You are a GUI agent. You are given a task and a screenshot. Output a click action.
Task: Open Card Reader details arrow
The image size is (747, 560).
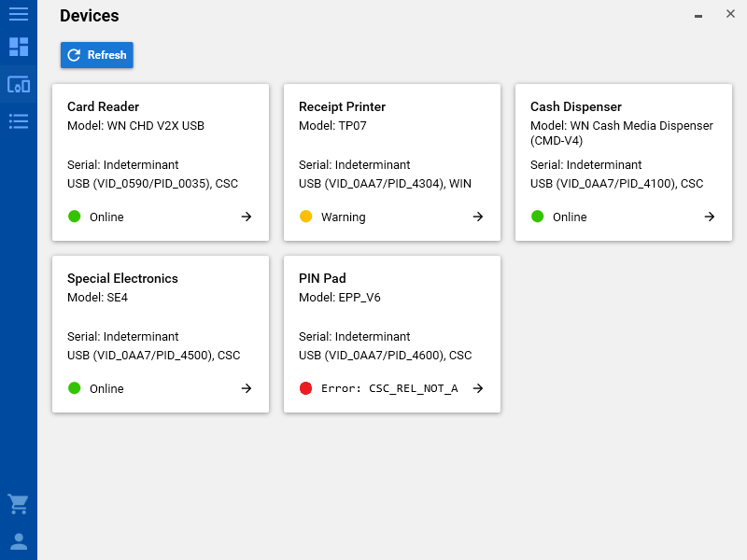(247, 217)
